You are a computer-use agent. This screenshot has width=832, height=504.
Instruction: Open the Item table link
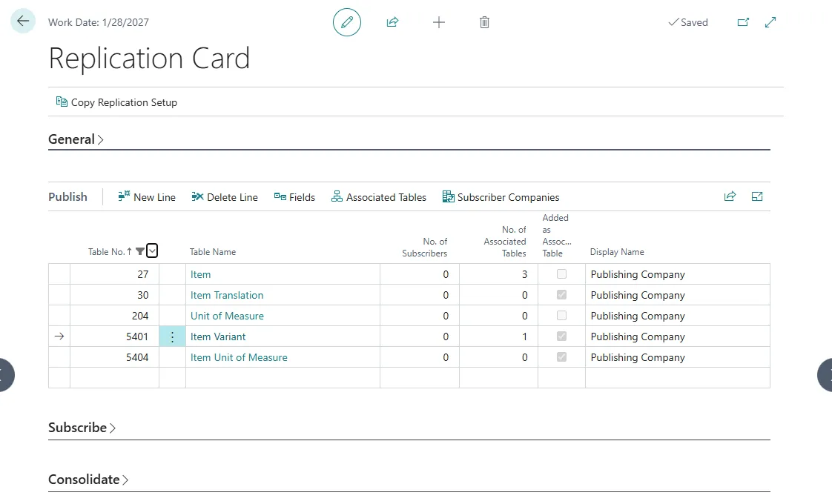(200, 274)
